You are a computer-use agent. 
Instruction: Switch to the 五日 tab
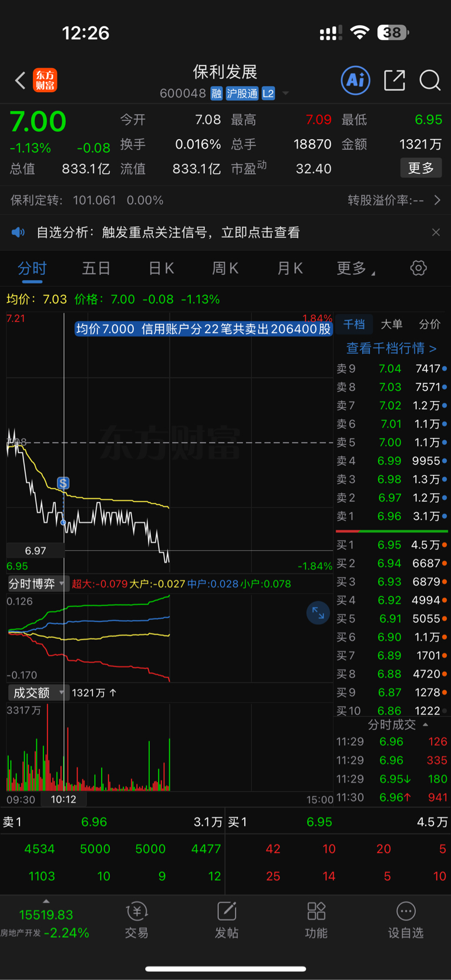96,268
